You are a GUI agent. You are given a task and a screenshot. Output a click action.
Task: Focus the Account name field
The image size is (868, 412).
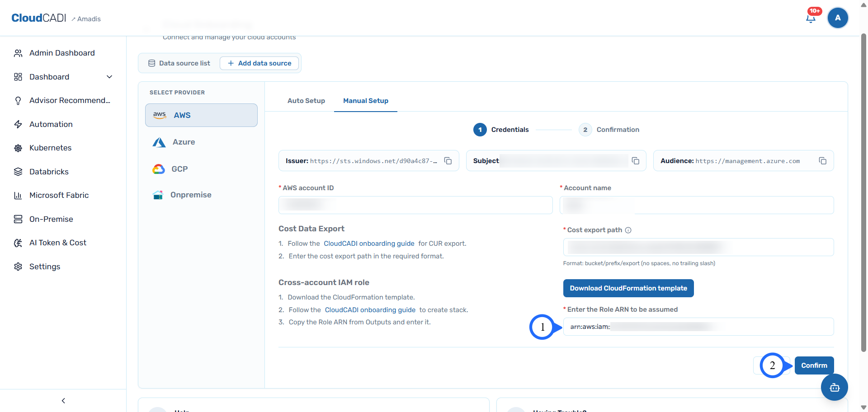tap(697, 205)
